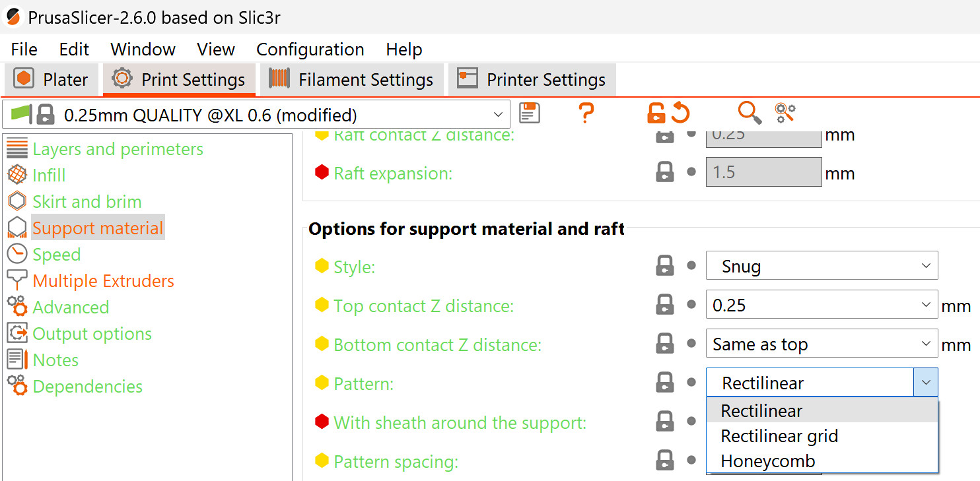The width and height of the screenshot is (980, 481).
Task: Click the orange unlock system values icon
Action: [x=656, y=113]
